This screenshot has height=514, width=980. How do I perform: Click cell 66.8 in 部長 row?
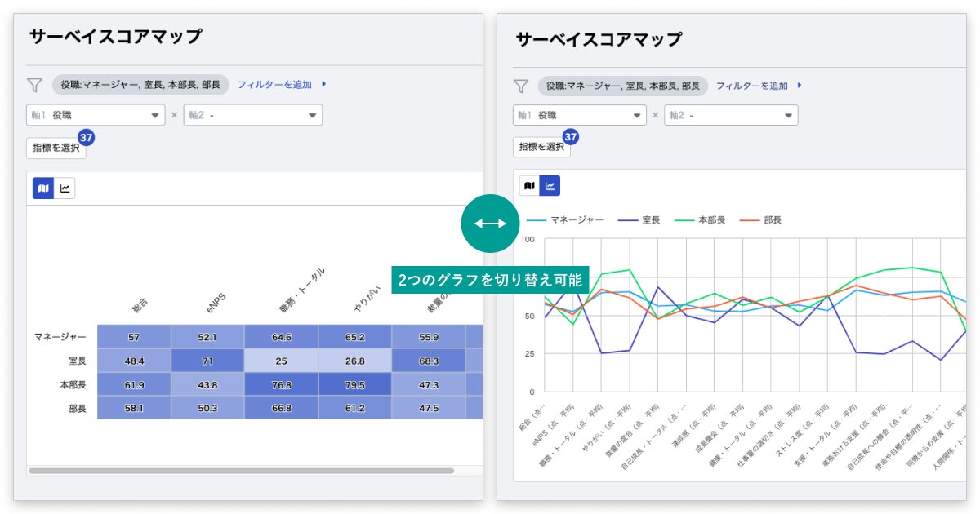pyautogui.click(x=281, y=408)
